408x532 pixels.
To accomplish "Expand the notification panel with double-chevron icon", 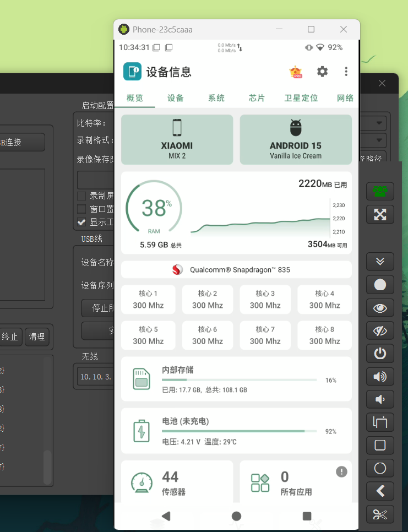I will (x=380, y=261).
